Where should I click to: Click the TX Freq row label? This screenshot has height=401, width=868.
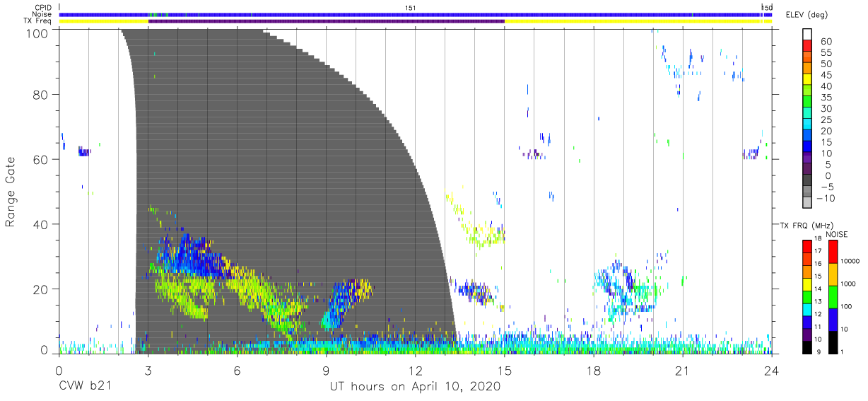(37, 21)
